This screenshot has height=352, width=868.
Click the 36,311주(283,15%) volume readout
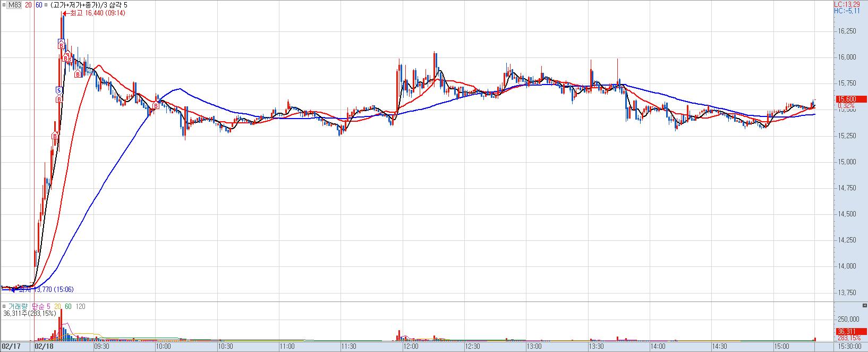click(x=30, y=314)
